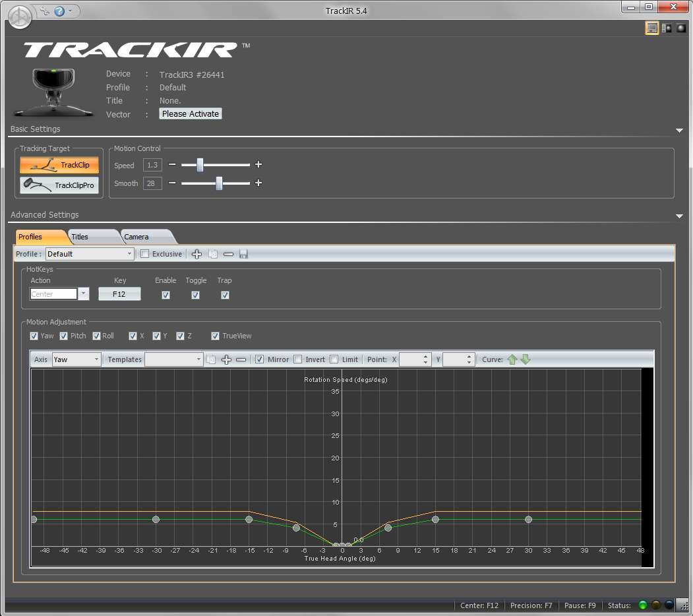Click the F12 hotkey key button
Image resolution: width=693 pixels, height=616 pixels.
[119, 294]
